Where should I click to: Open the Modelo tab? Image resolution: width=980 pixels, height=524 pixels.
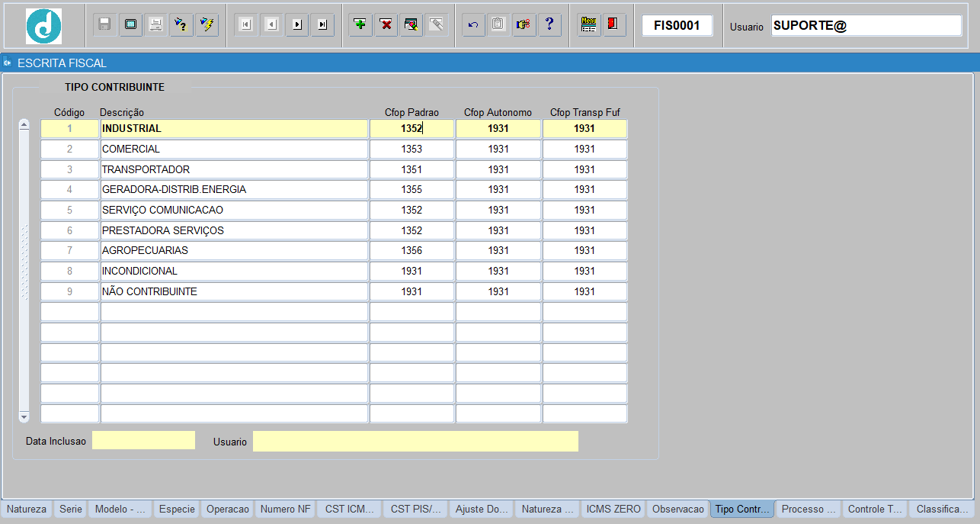tap(120, 510)
